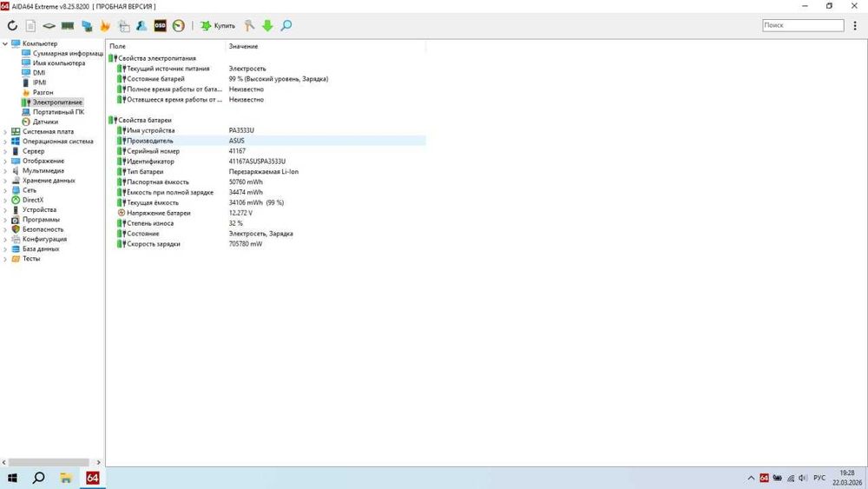The width and height of the screenshot is (868, 489).
Task: Click the tree scrollbar right arrow
Action: pos(99,462)
